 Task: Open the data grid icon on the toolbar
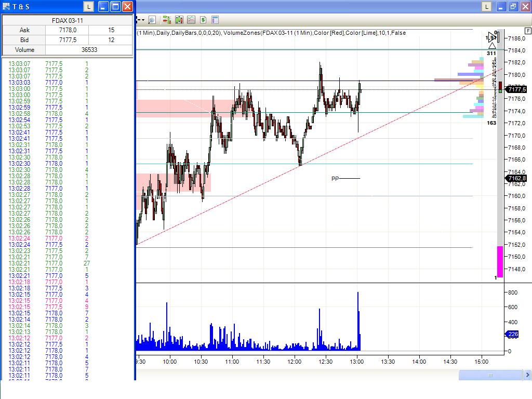[215, 20]
